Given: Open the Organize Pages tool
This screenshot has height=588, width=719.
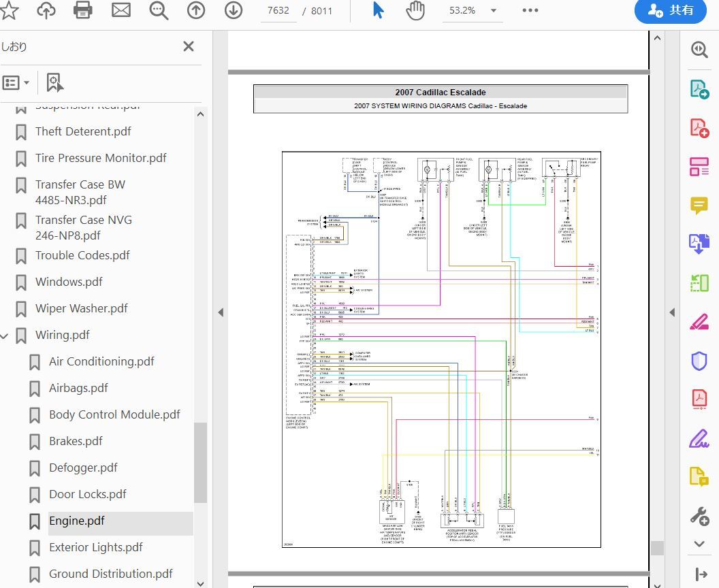Looking at the screenshot, I should (x=699, y=283).
